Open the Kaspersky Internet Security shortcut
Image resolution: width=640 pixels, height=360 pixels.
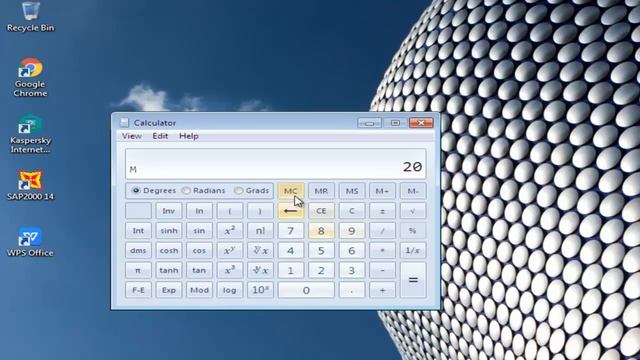(x=30, y=134)
